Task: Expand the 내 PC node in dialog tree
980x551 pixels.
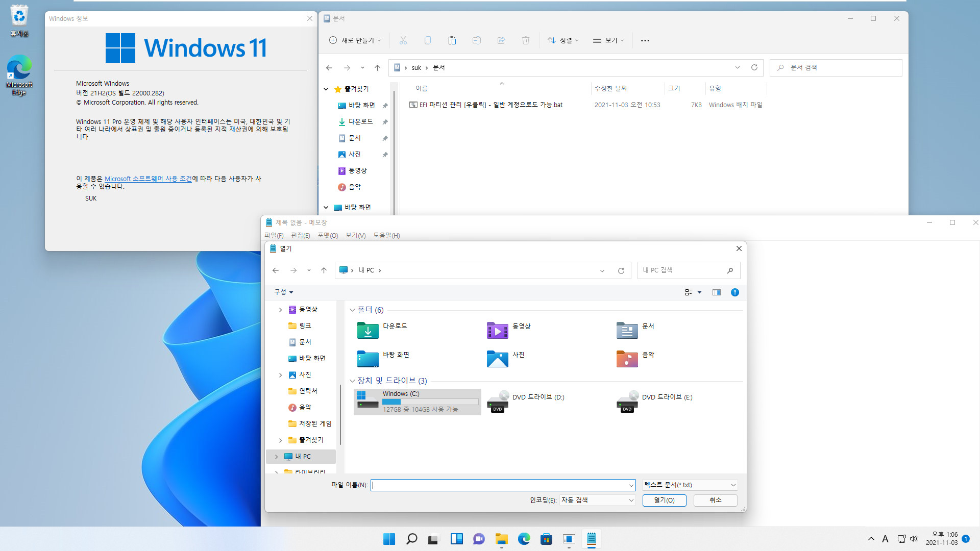Action: pos(276,457)
